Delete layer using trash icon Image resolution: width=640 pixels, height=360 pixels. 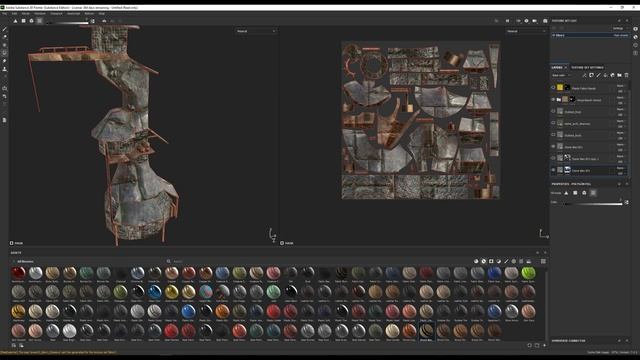(x=626, y=75)
